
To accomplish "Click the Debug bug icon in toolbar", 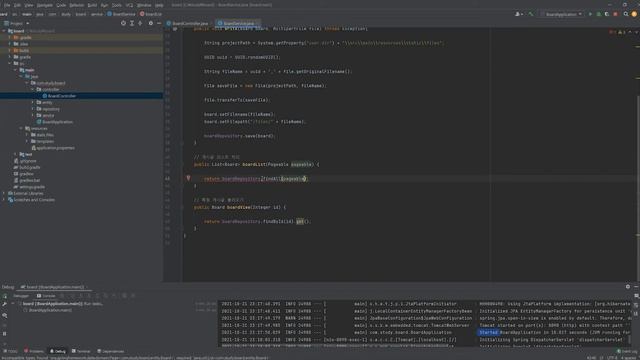I will (x=598, y=14).
